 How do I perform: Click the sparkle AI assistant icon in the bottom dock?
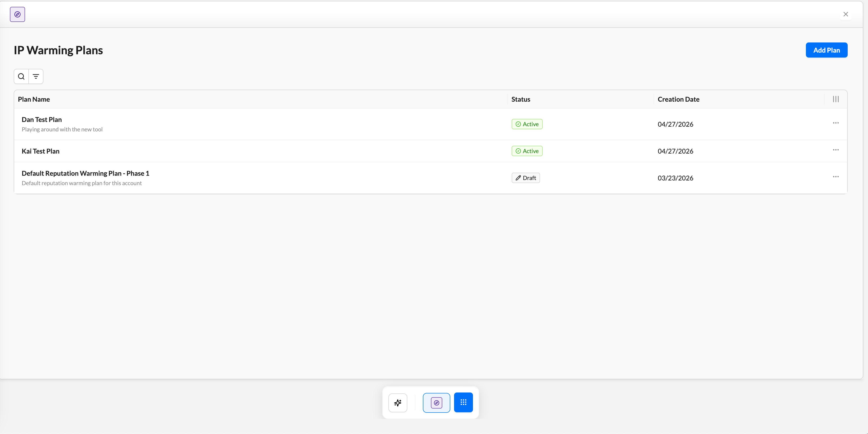coord(398,403)
